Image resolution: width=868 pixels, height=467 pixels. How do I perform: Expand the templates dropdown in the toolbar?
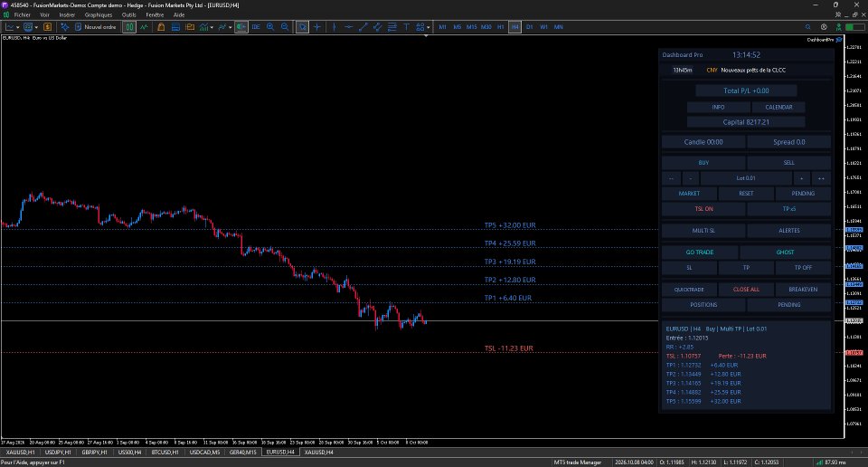[x=231, y=27]
